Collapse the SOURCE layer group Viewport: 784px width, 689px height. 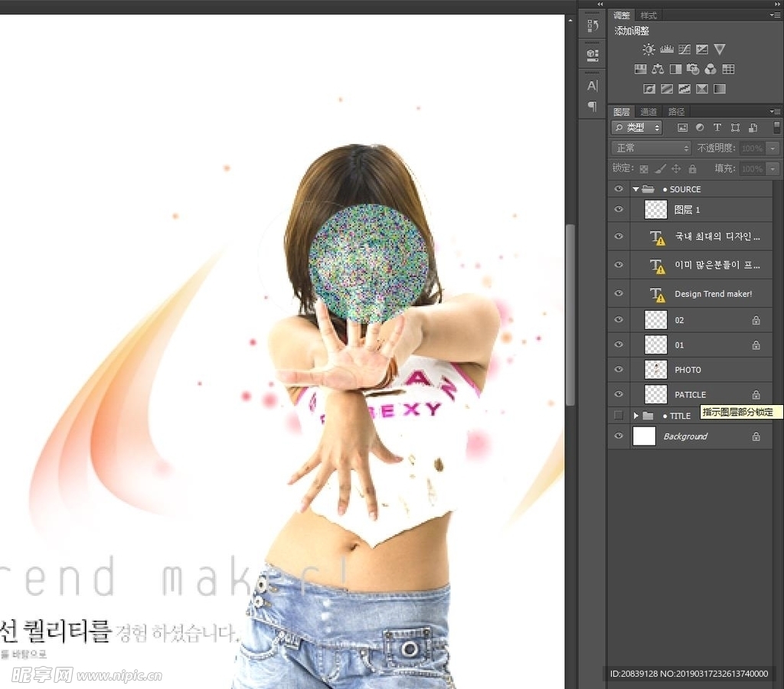coord(635,189)
